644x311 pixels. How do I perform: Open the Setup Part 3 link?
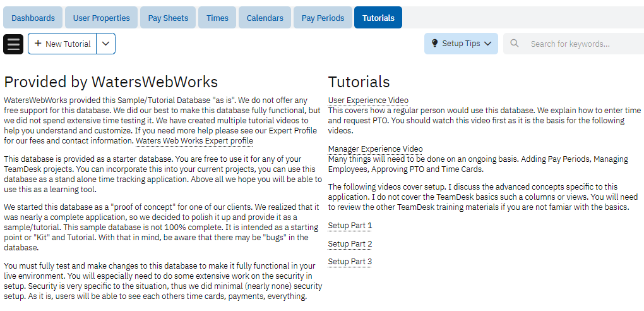point(350,262)
